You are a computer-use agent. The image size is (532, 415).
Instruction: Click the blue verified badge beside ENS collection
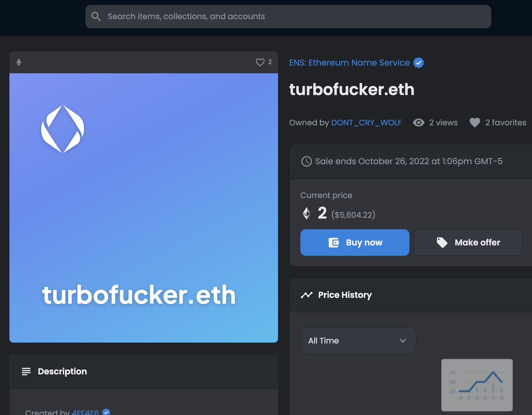(419, 63)
